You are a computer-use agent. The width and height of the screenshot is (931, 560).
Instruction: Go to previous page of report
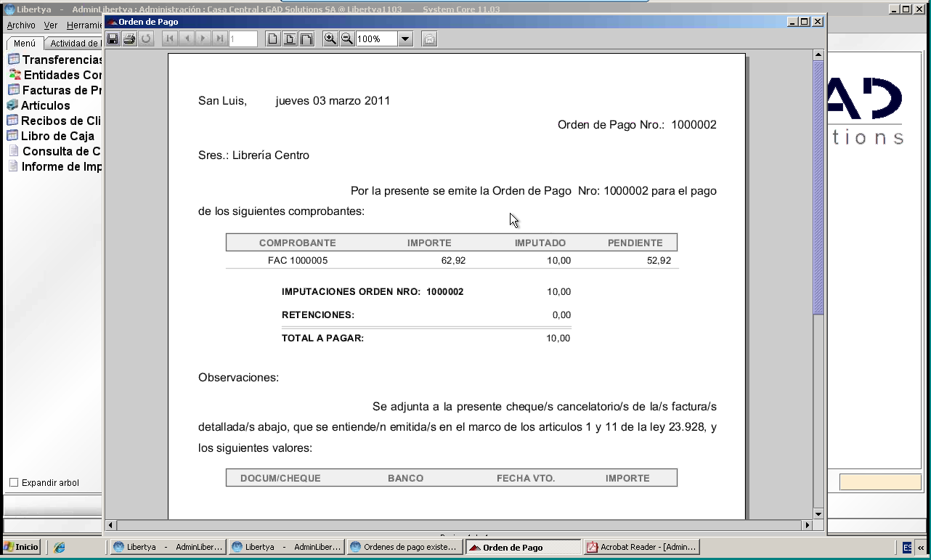click(187, 39)
